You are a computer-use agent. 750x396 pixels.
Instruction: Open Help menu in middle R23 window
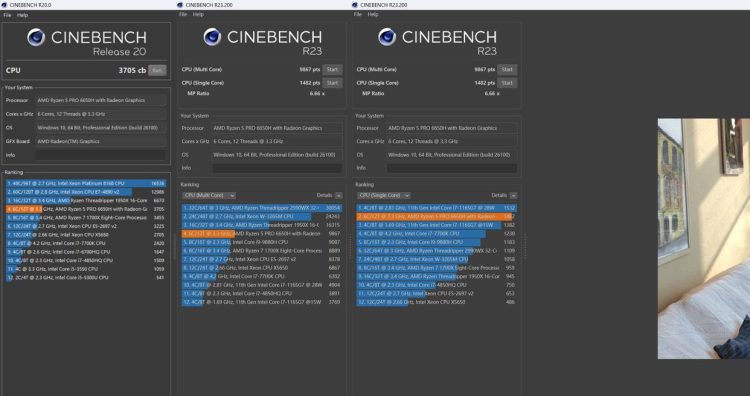pos(198,14)
